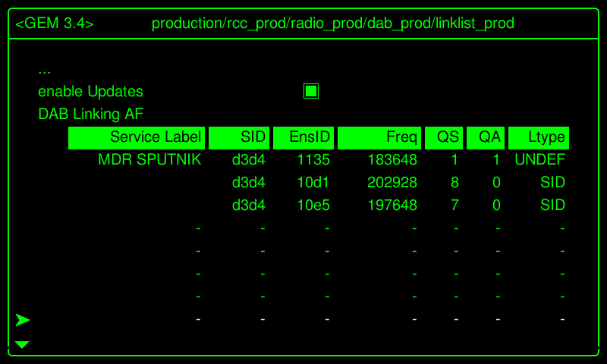This screenshot has width=607, height=364.
Task: Click the Freq column header
Action: pyautogui.click(x=379, y=137)
